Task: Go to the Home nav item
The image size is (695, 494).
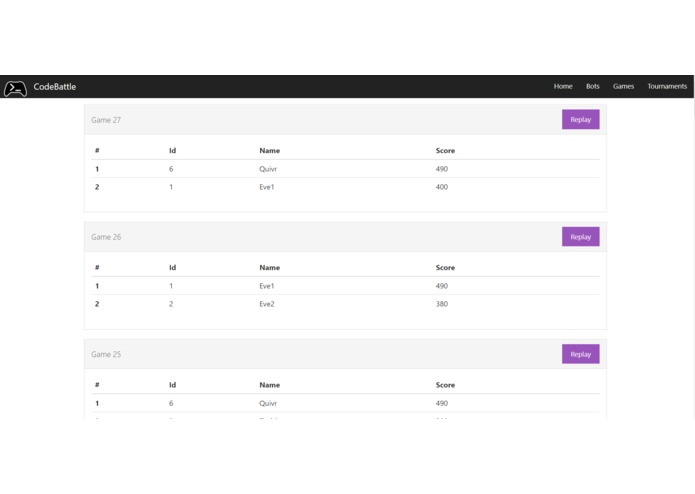Action: click(563, 86)
